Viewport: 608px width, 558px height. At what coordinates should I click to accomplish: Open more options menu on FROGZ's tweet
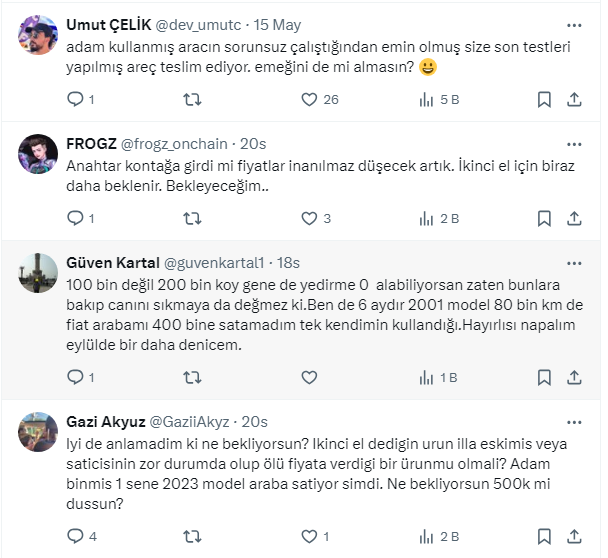(575, 143)
